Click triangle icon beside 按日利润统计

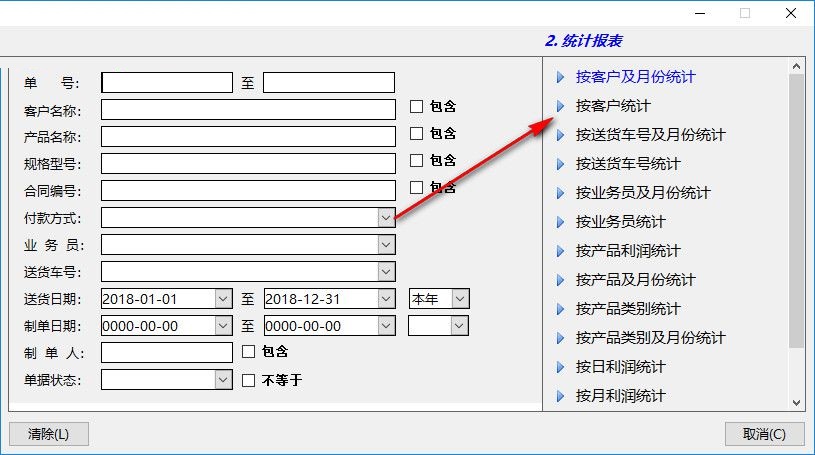coord(560,368)
